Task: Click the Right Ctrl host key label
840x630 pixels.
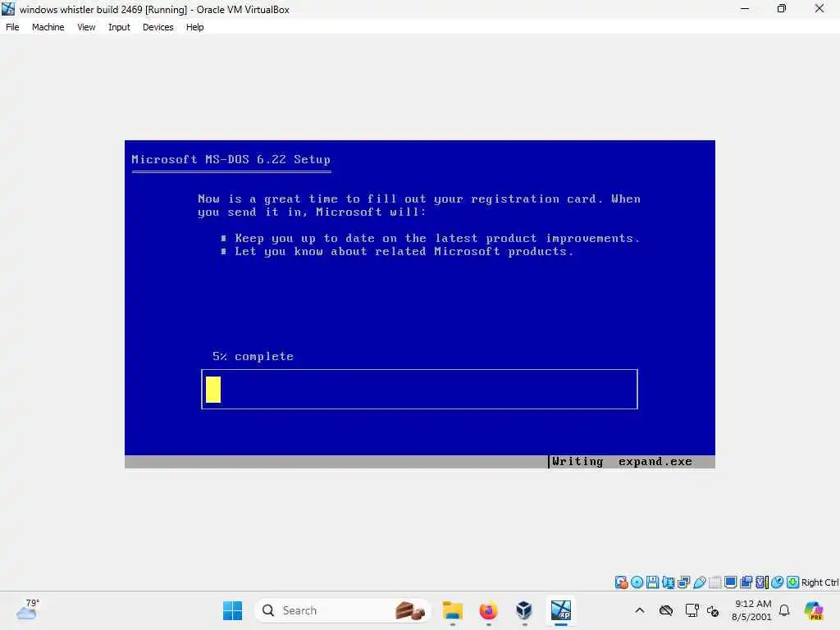Action: pos(819,582)
